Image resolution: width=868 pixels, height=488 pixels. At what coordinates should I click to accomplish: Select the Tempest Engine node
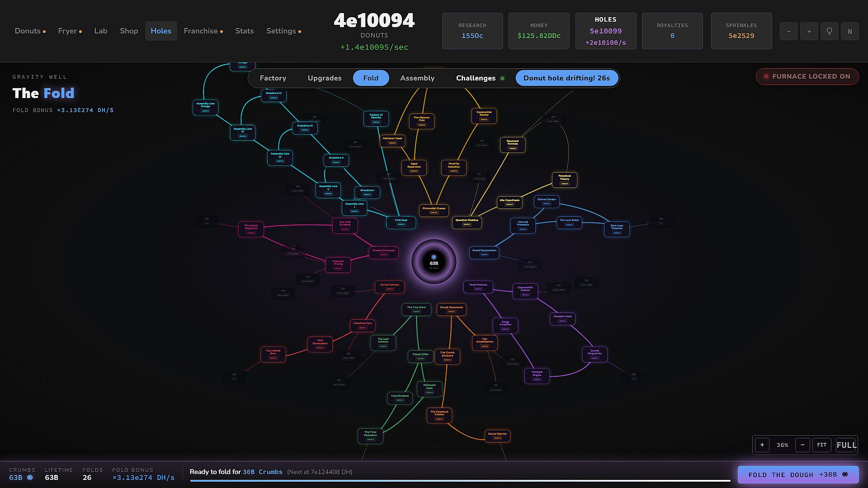coord(537,376)
